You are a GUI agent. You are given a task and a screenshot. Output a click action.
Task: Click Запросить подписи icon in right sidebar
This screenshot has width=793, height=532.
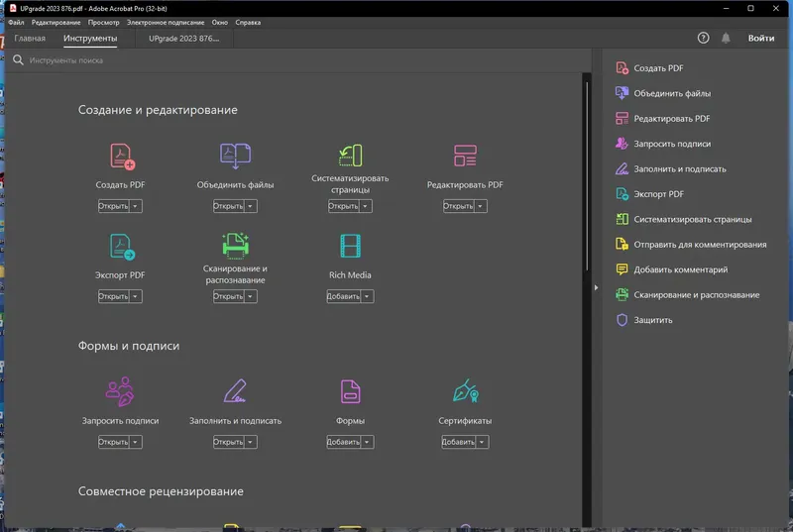623,144
